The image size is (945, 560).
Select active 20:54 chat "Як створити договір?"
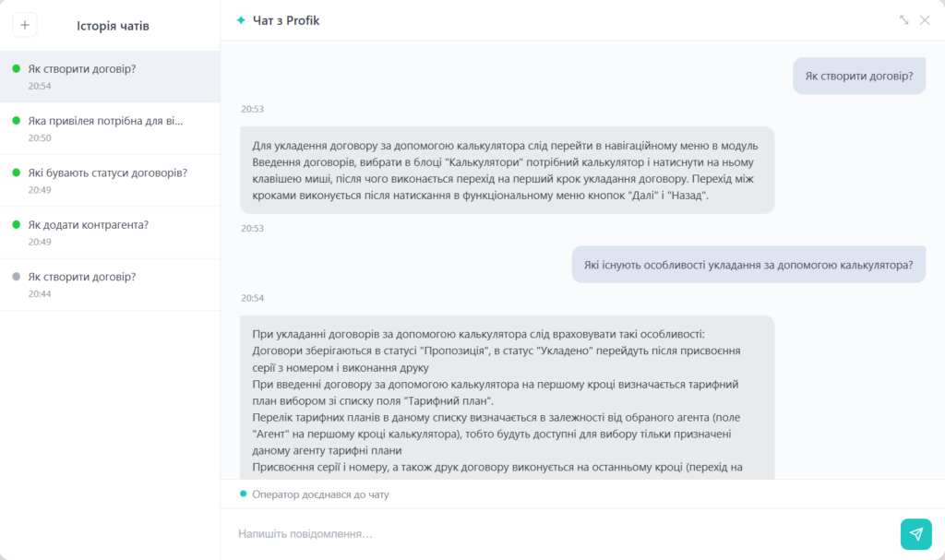110,77
